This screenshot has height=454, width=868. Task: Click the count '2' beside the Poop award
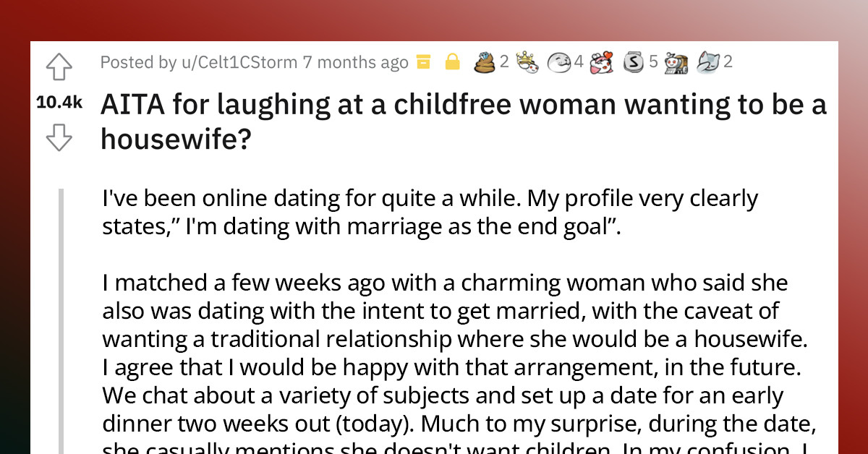(503, 61)
